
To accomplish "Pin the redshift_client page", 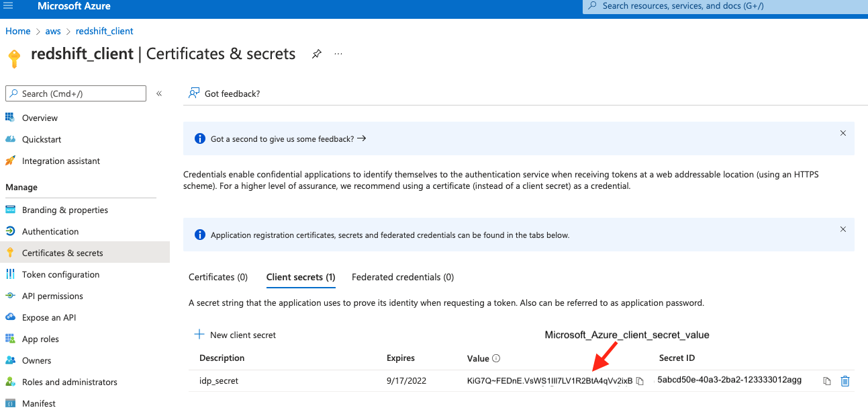I will pyautogui.click(x=317, y=54).
